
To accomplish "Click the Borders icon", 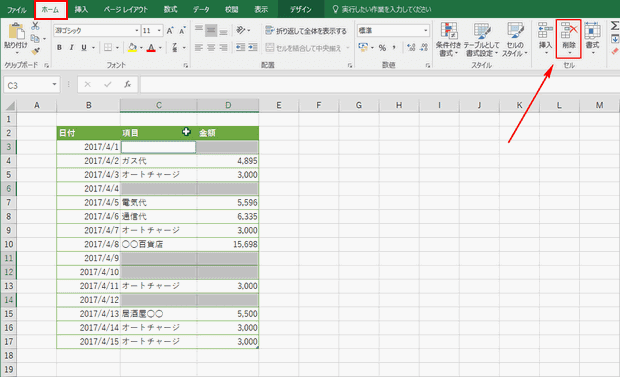I will pyautogui.click(x=108, y=48).
